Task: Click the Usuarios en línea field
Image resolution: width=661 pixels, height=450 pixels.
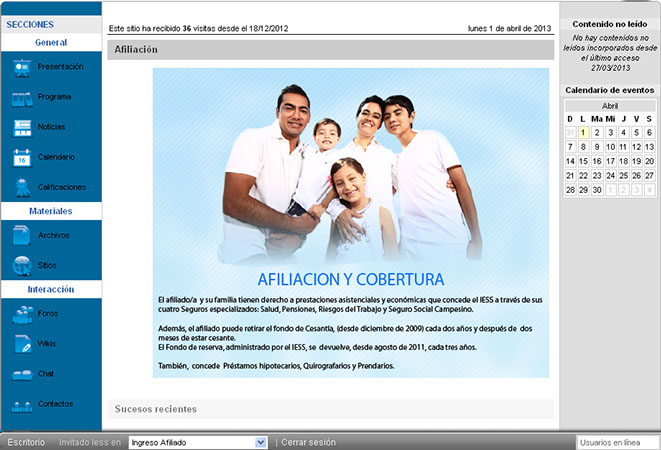Action: (x=617, y=441)
